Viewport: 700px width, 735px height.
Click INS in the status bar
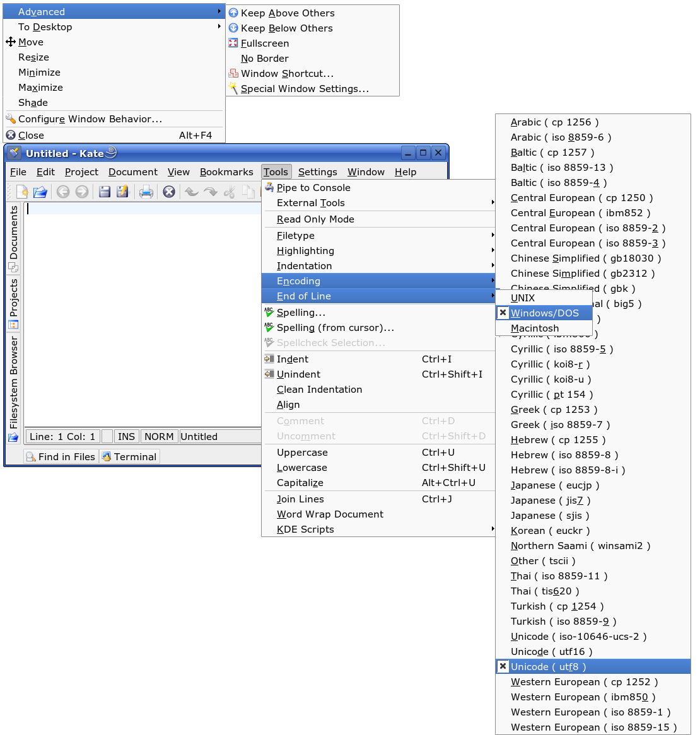pos(126,436)
